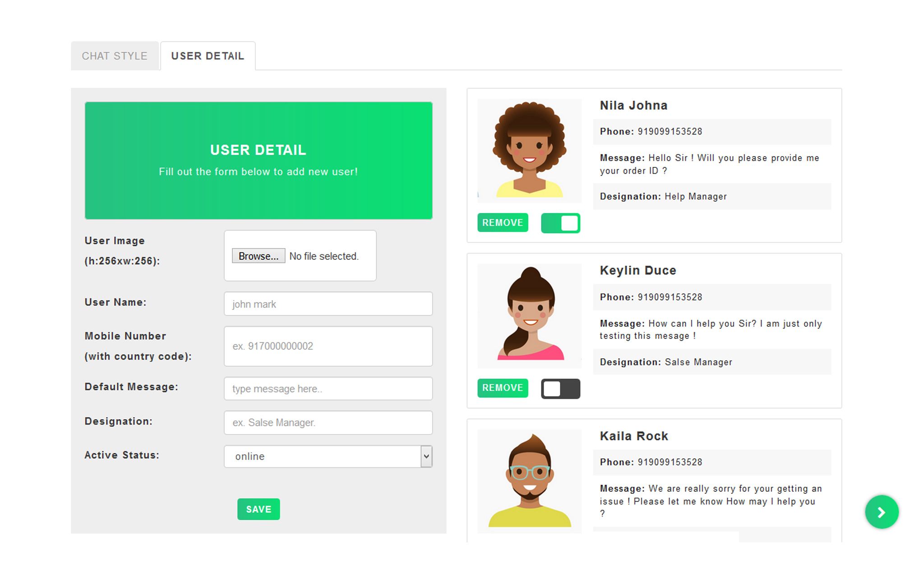The height and width of the screenshot is (564, 924).
Task: Disable the Nila Johna toggle switch
Action: (x=560, y=223)
